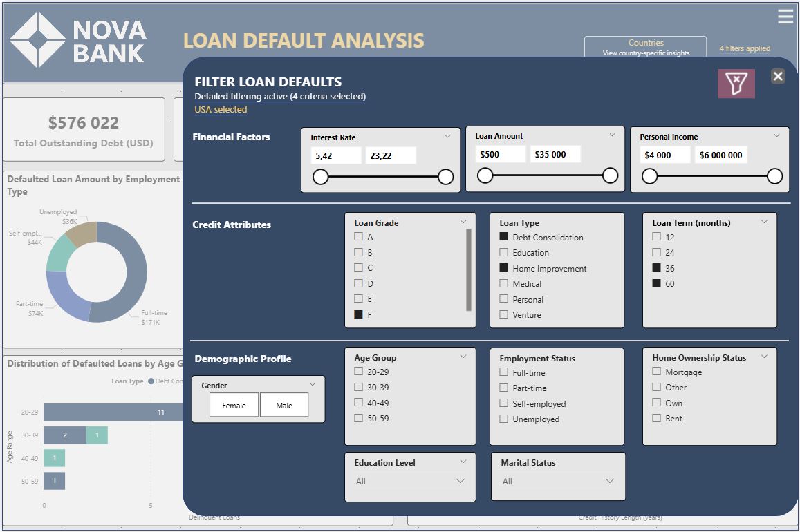Click the Interest Rate slider right handle
Screen dimensions: 800x532
pos(445,177)
